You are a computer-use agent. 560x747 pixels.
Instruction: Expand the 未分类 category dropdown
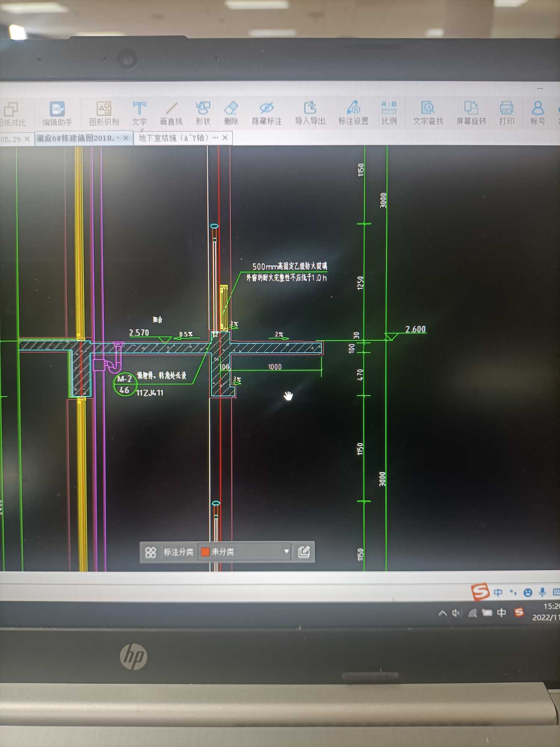(x=286, y=551)
